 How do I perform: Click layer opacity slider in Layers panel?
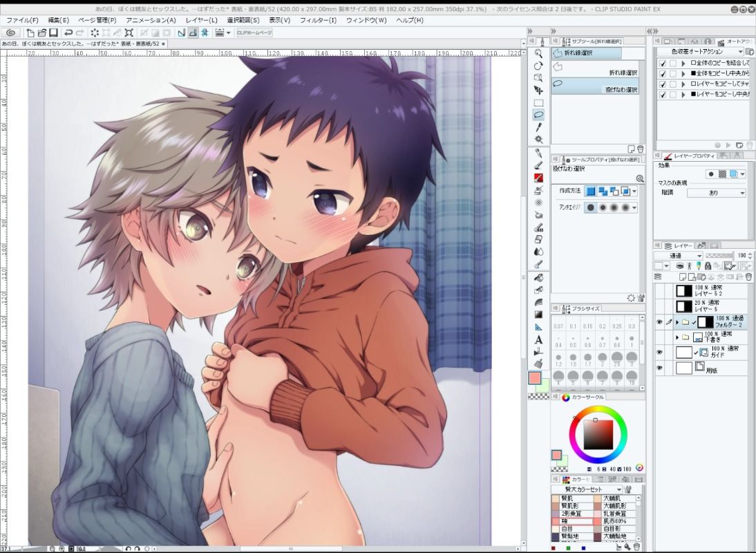(x=719, y=256)
